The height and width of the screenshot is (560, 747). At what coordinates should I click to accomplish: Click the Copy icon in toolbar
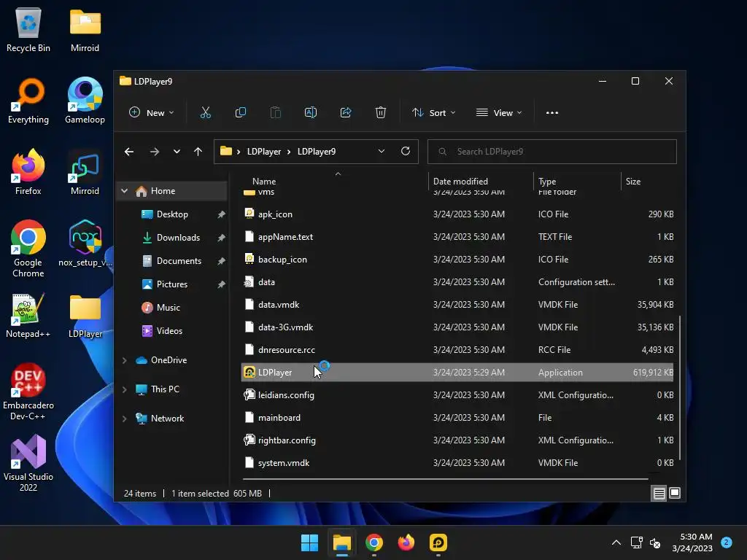click(241, 113)
